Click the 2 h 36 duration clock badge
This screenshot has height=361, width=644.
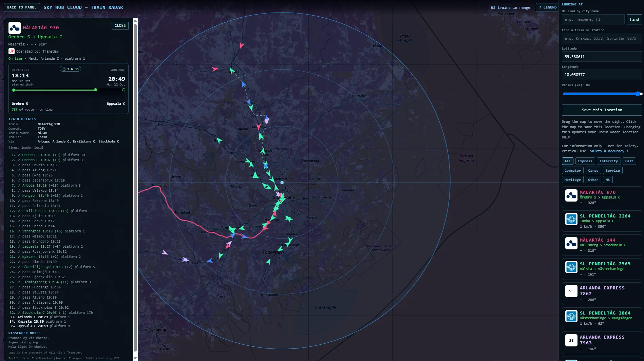pos(71,69)
